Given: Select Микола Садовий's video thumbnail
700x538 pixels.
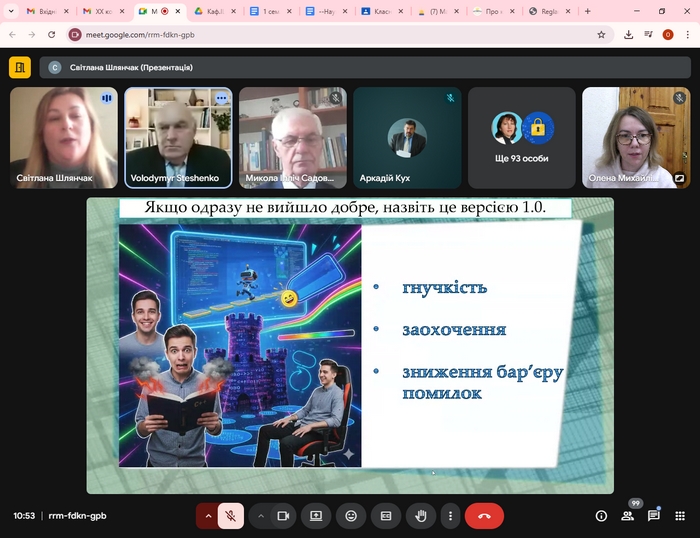Looking at the screenshot, I should 292,137.
